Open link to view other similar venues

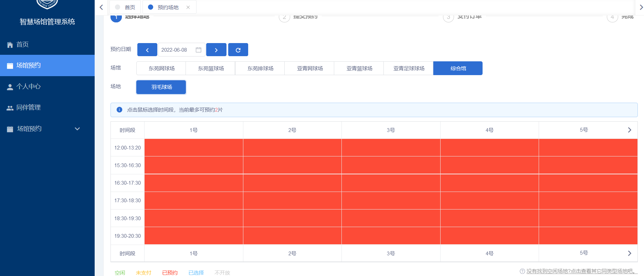582,271
